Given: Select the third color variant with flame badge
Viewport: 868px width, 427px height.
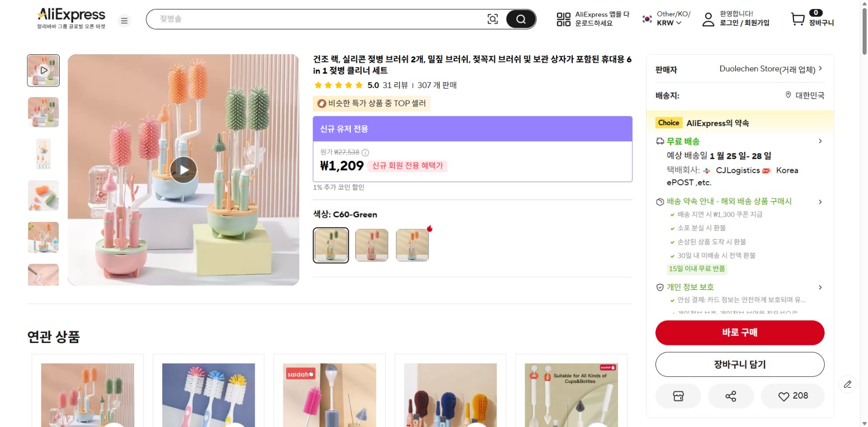Looking at the screenshot, I should [x=412, y=245].
